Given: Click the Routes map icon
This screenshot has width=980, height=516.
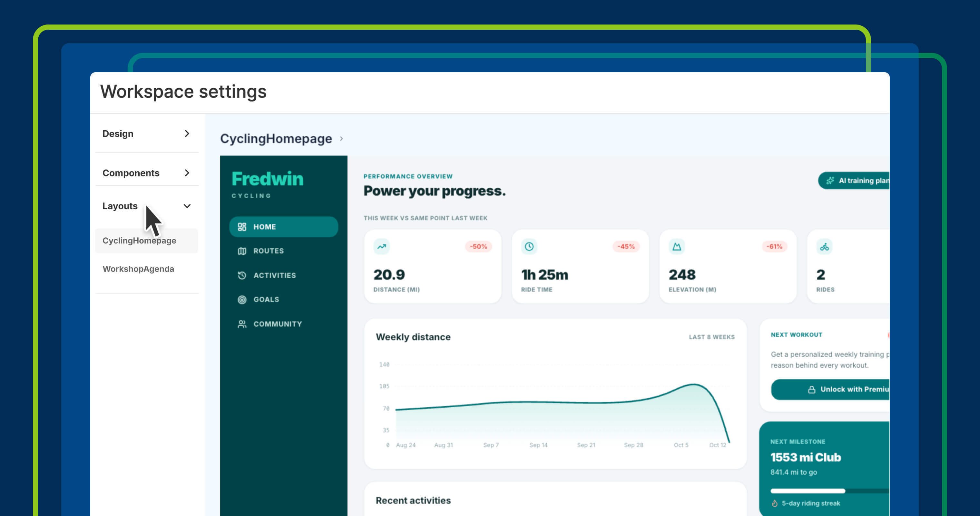Looking at the screenshot, I should (x=242, y=251).
